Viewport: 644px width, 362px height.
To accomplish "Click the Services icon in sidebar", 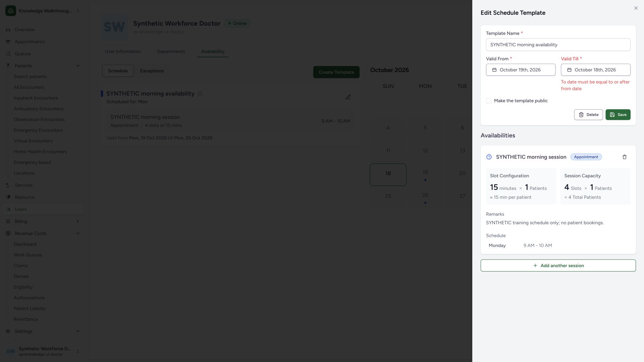I will point(8,185).
